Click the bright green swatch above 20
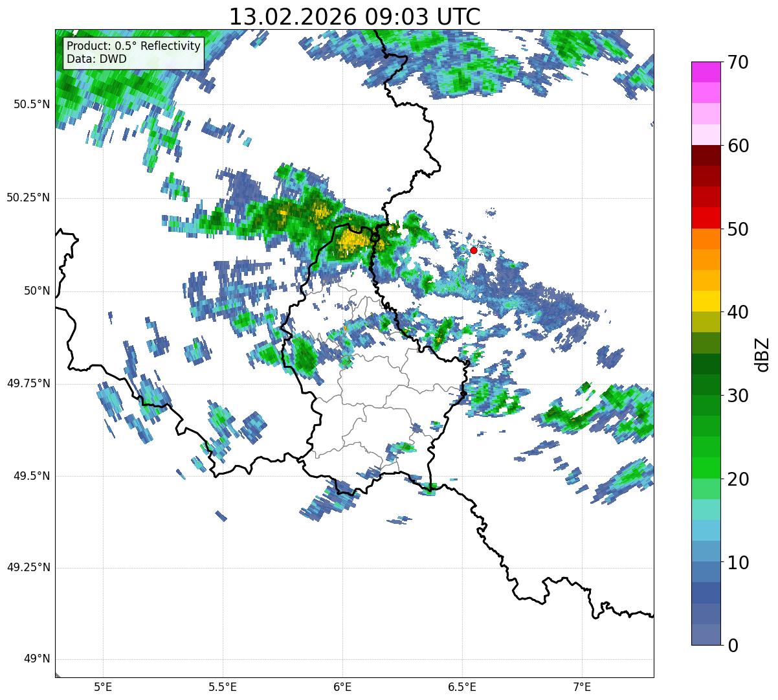The width and height of the screenshot is (778, 700). point(706,468)
